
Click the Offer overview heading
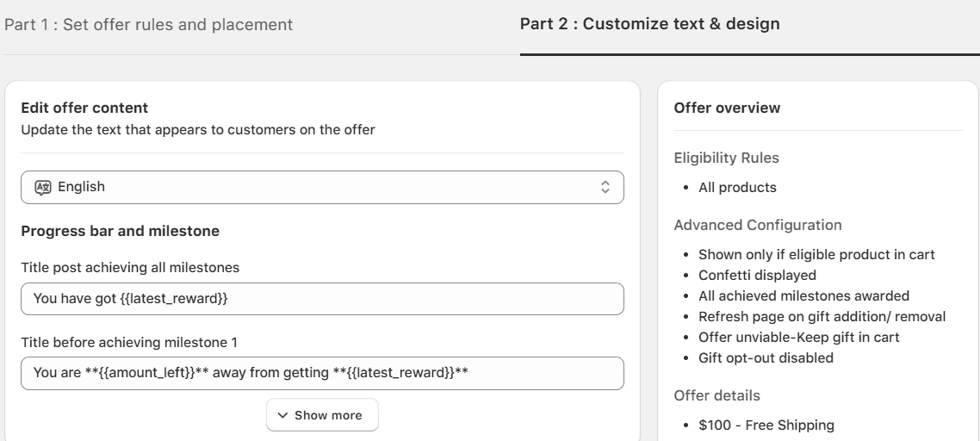[x=727, y=108]
